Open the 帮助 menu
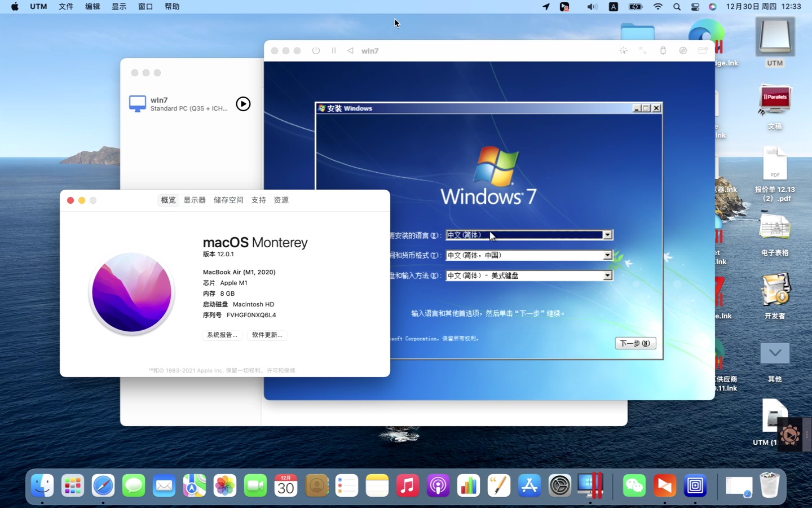 point(172,7)
